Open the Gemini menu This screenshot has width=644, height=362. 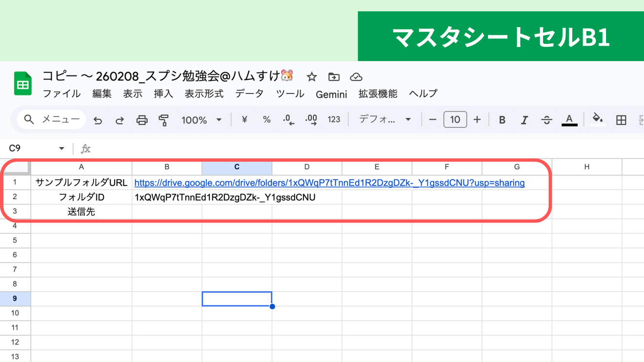pyautogui.click(x=331, y=95)
